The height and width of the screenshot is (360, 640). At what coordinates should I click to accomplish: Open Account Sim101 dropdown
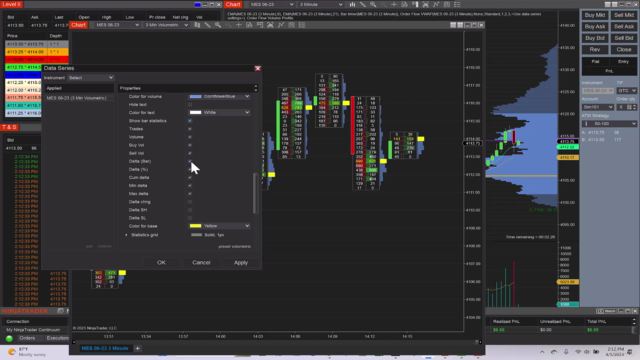[598, 107]
